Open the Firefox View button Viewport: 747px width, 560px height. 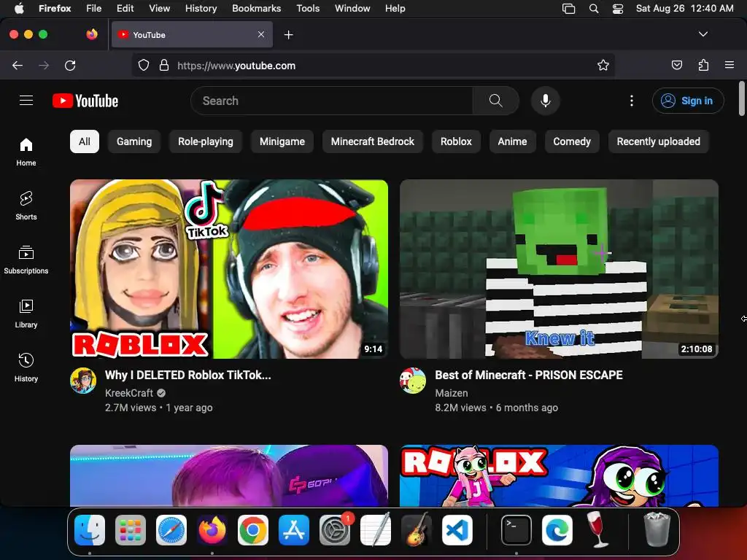pos(92,34)
